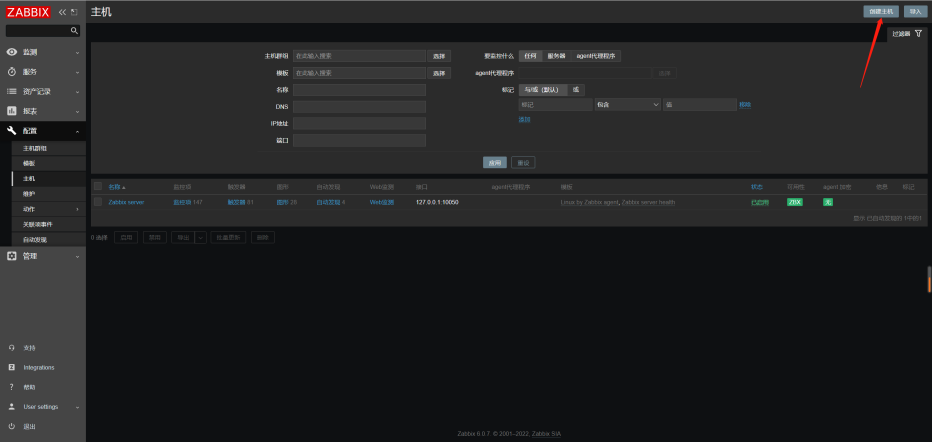Click 选择 next to 主机群组 field
Viewport: 933px width, 443px height.
coord(439,56)
